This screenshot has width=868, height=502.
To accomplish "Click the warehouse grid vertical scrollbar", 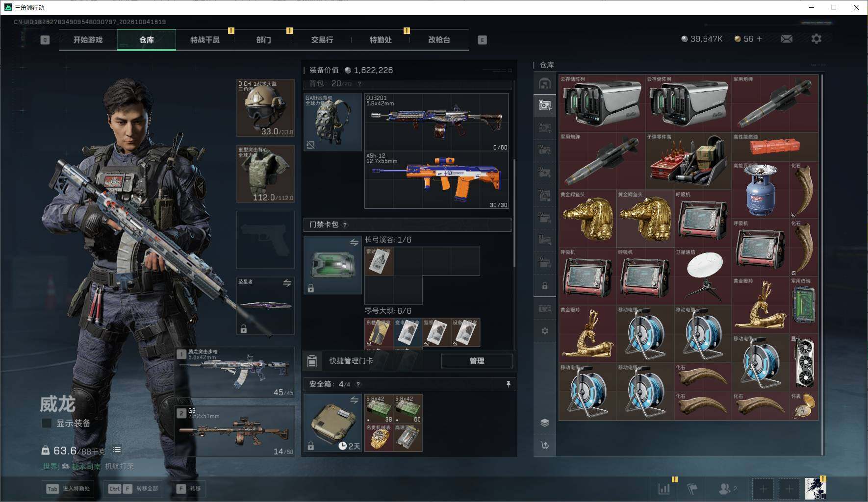I will click(x=821, y=265).
